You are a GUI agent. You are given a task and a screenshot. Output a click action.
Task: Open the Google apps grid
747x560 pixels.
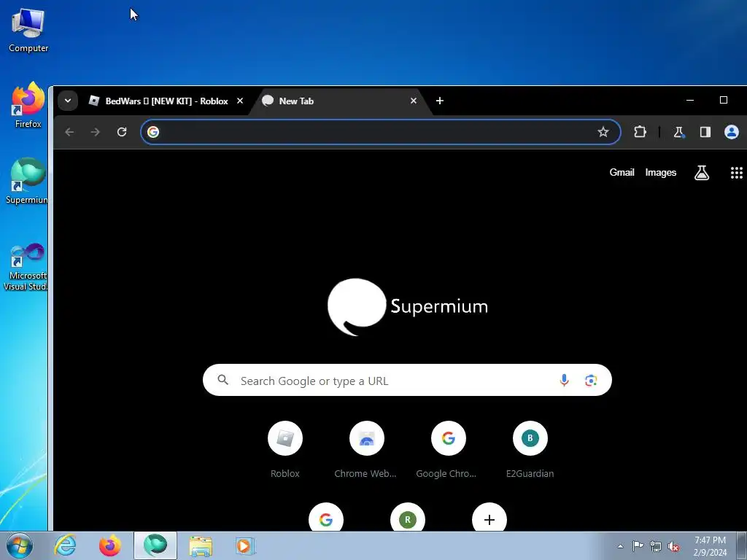point(737,172)
